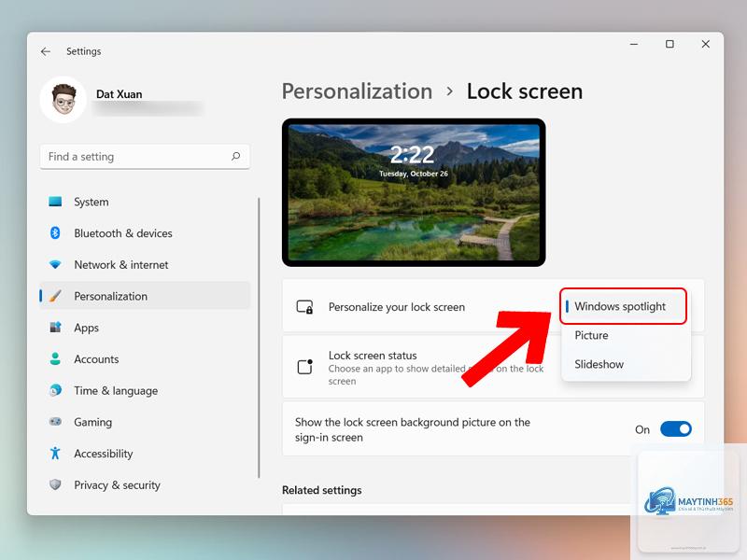The image size is (747, 560).
Task: Click the Time & language globe icon
Action: pyautogui.click(x=55, y=390)
